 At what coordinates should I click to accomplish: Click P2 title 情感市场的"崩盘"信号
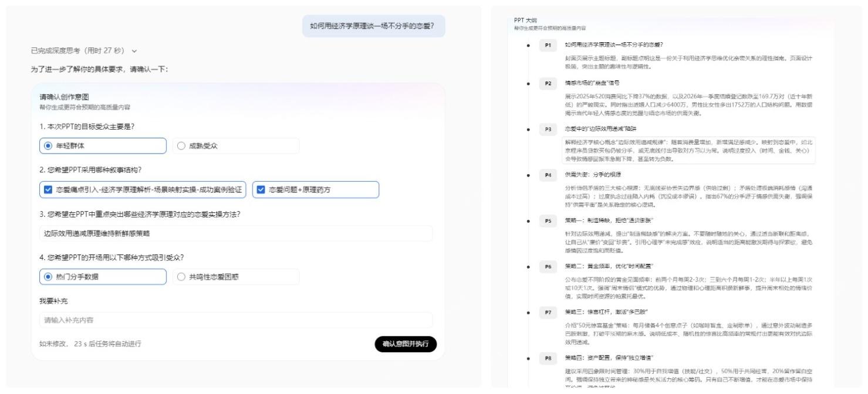[x=592, y=83]
